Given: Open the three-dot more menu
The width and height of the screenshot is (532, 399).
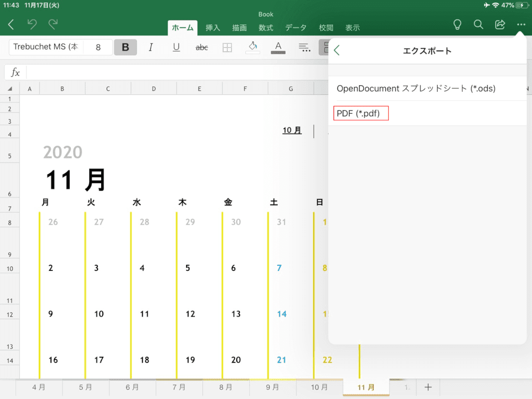Looking at the screenshot, I should point(521,24).
